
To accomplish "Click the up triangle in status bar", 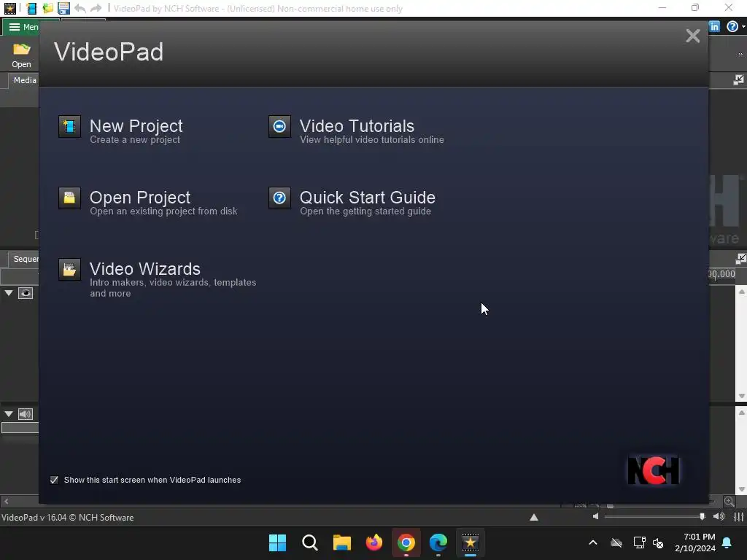I will coord(534,517).
